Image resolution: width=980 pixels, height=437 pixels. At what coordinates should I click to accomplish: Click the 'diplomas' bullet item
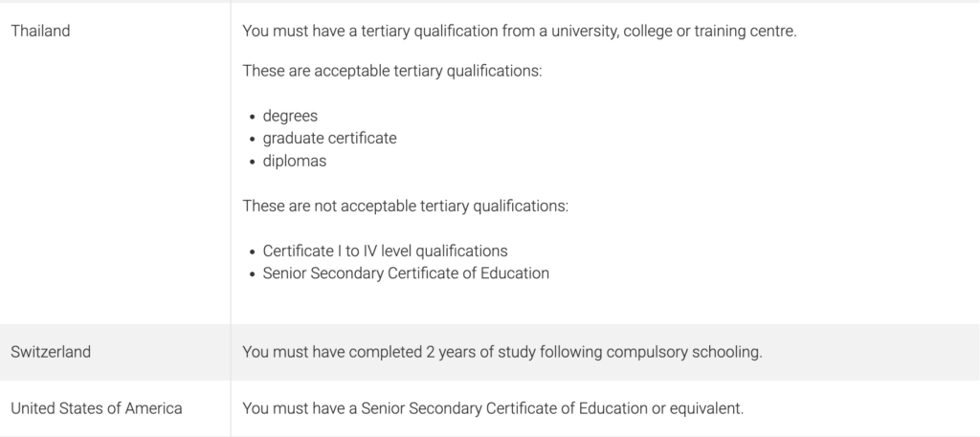coord(295,161)
